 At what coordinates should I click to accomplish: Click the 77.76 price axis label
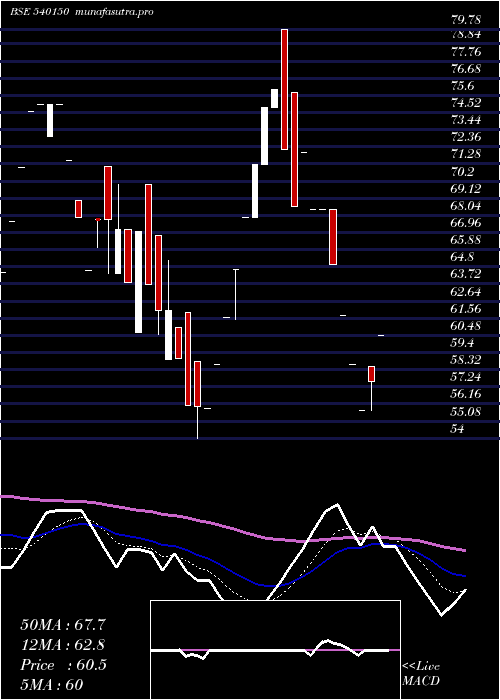(x=466, y=52)
